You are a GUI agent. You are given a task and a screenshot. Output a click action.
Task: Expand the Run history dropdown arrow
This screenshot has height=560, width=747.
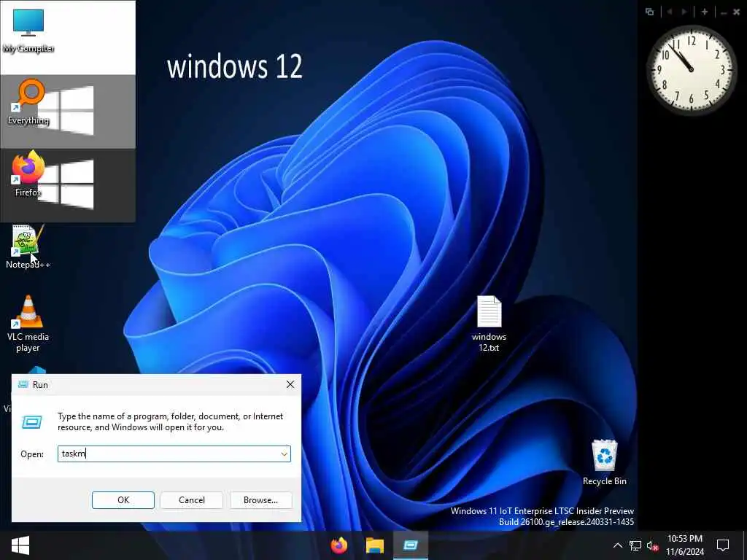[285, 454]
